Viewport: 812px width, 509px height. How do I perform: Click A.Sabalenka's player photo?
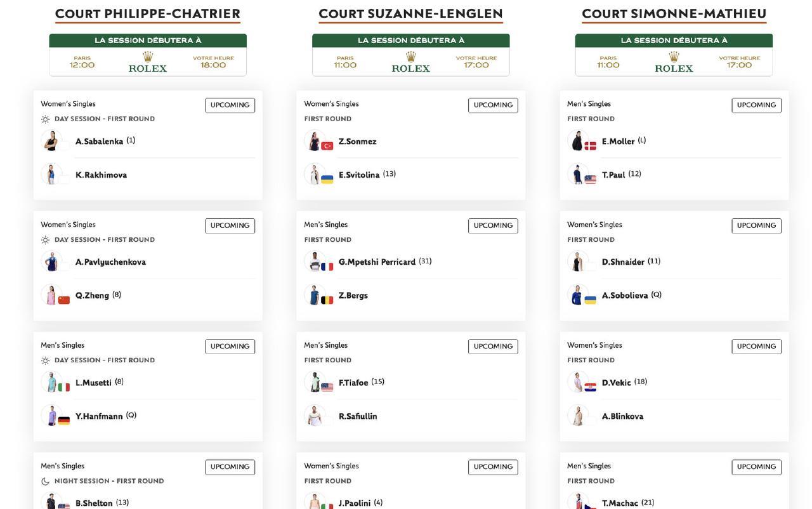coord(51,140)
